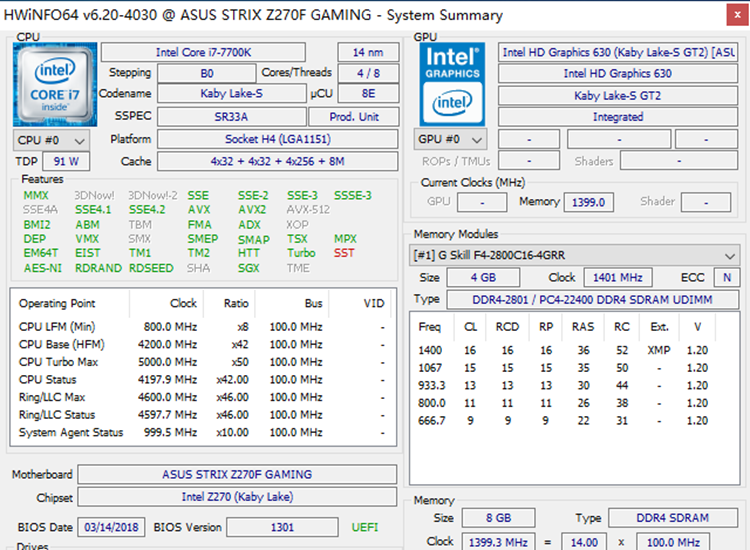750x550 pixels.
Task: Click the 4 / 8 cores/threads value
Action: point(368,73)
